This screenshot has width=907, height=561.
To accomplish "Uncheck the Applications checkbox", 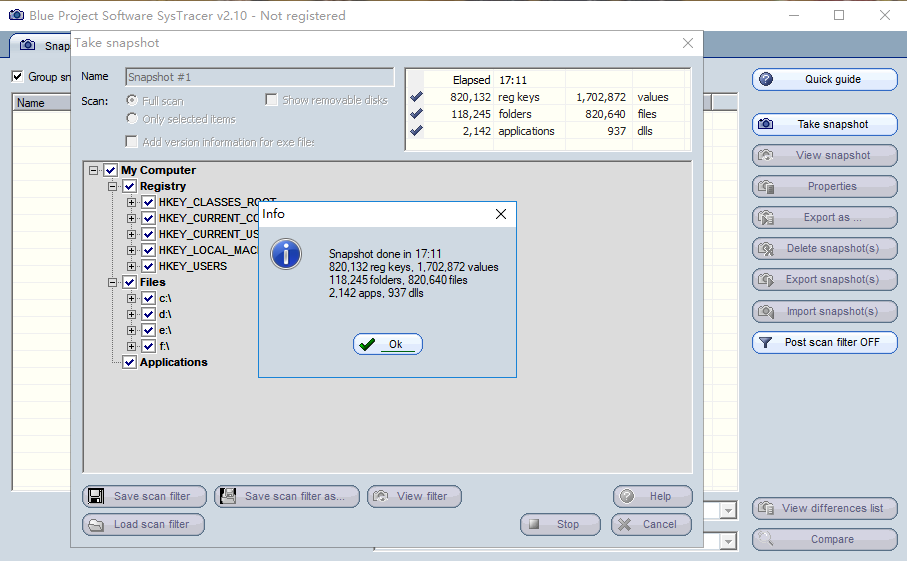I will (130, 362).
